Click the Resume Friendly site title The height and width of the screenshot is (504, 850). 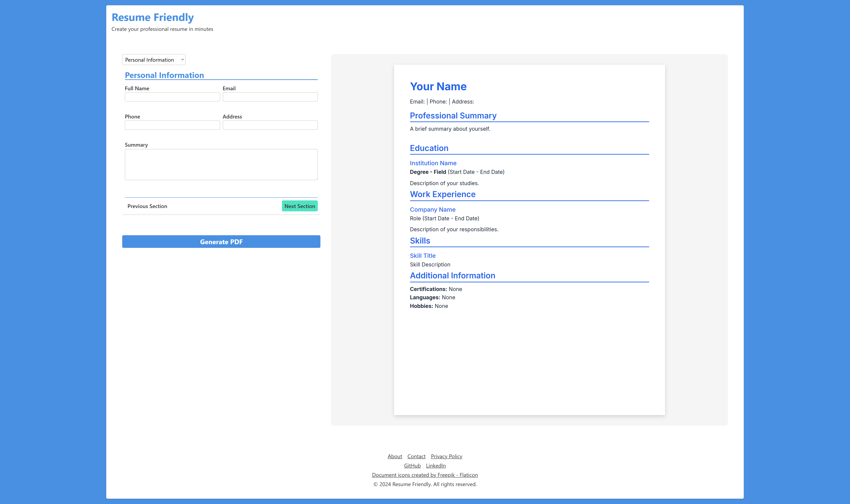click(x=153, y=17)
